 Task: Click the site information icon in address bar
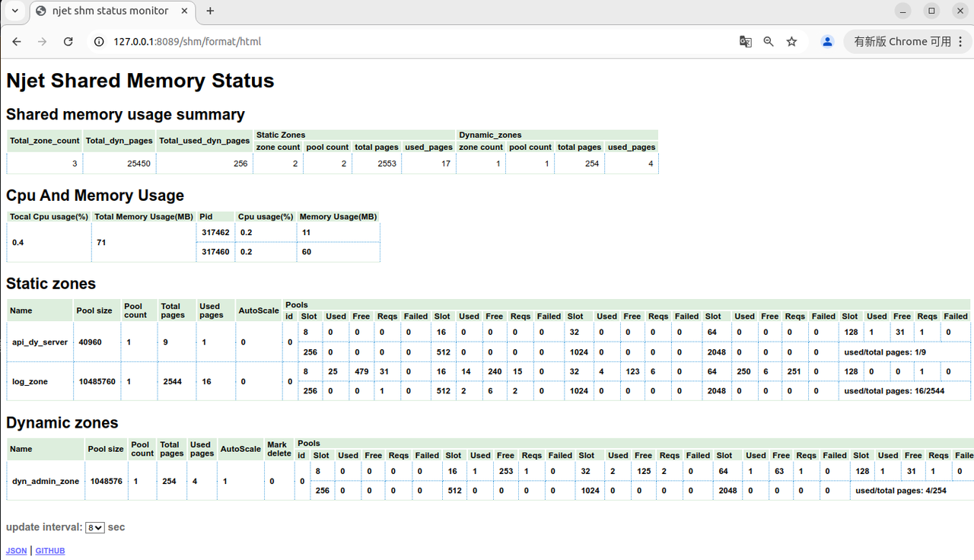(x=99, y=42)
